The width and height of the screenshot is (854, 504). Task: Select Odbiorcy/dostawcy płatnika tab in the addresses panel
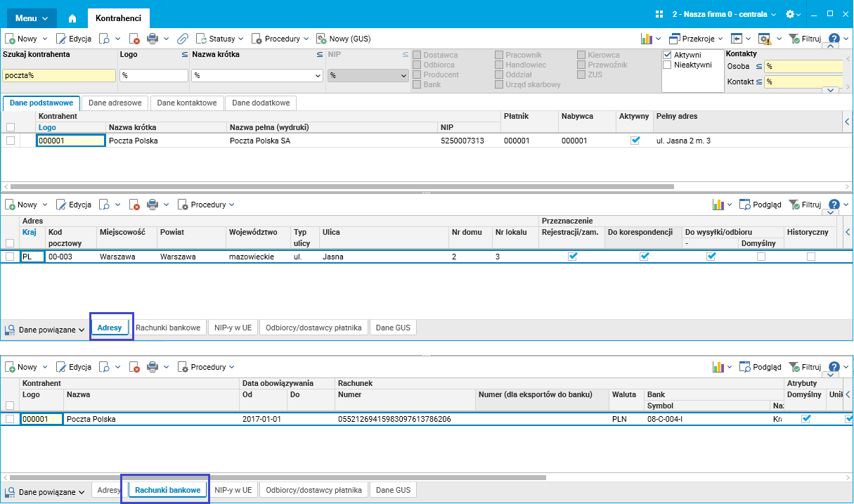(x=313, y=328)
